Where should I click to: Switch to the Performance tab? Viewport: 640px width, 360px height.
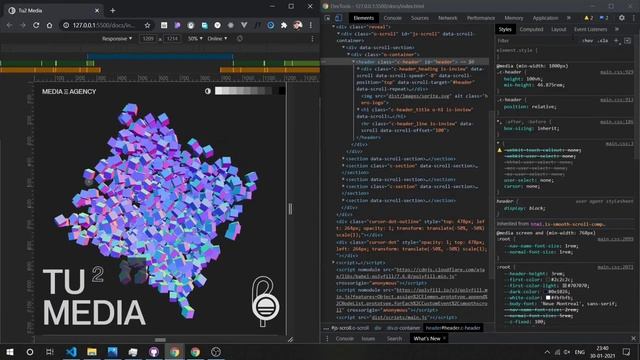[481, 18]
